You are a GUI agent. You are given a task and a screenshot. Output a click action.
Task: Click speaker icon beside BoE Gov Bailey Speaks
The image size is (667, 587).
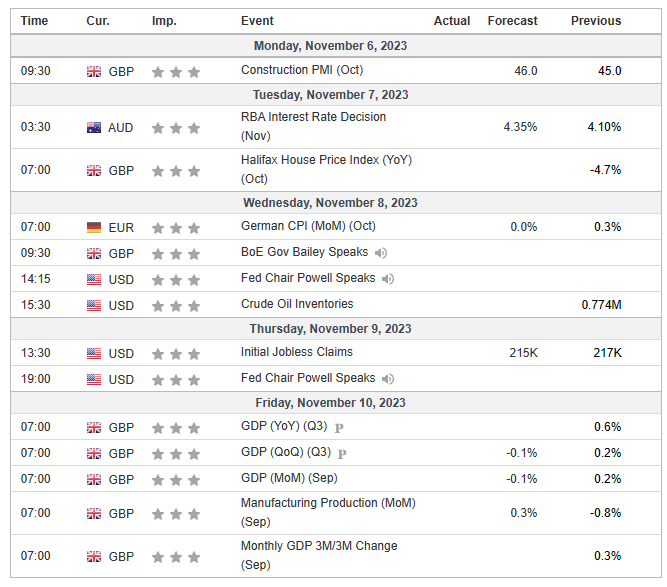pyautogui.click(x=381, y=253)
